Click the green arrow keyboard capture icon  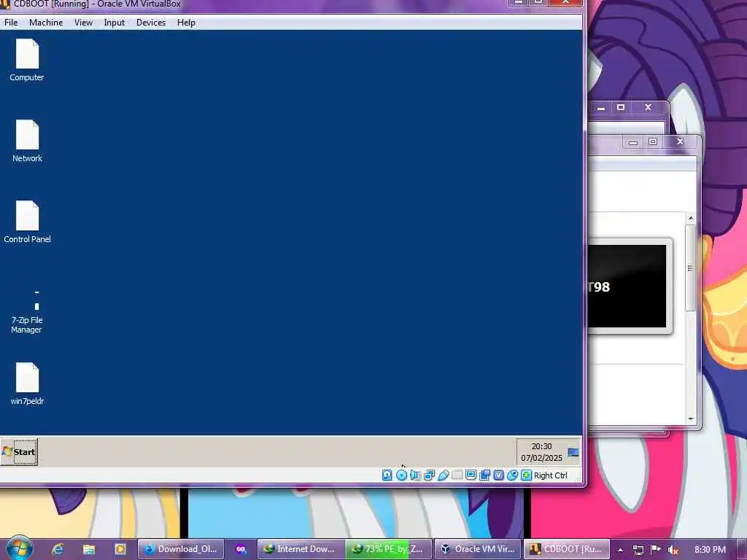526,475
